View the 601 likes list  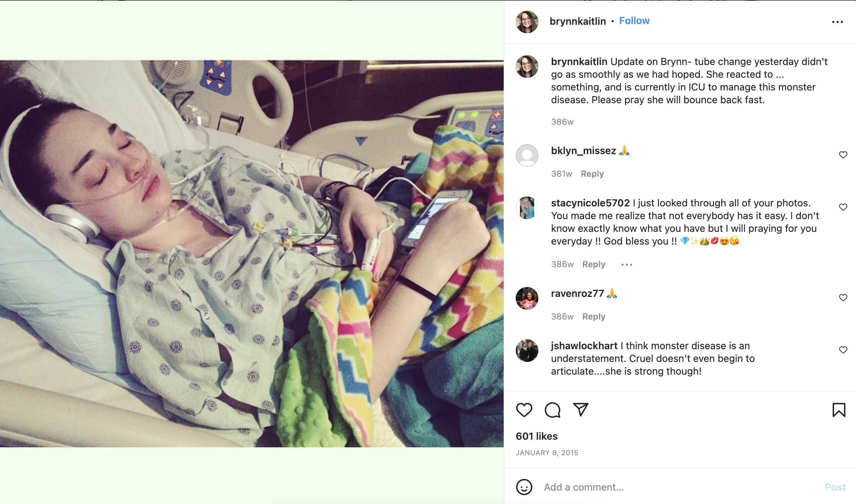point(536,436)
